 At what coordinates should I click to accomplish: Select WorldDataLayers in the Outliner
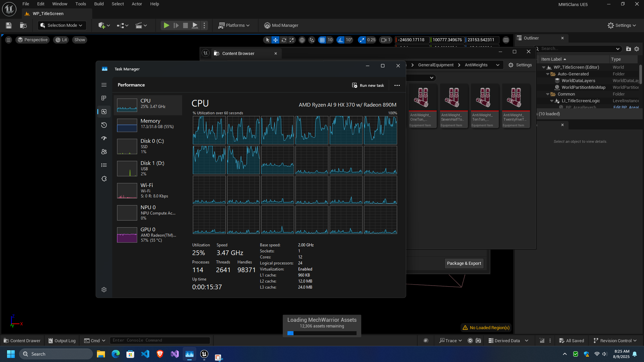tap(578, 81)
